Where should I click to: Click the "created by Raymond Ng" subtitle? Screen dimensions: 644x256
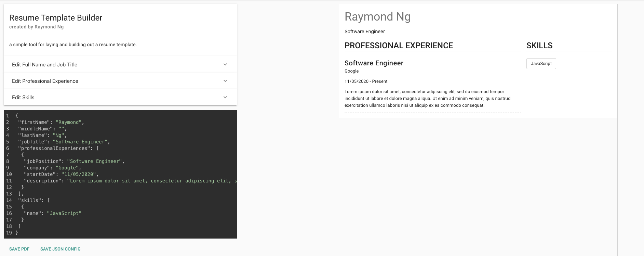[37, 27]
